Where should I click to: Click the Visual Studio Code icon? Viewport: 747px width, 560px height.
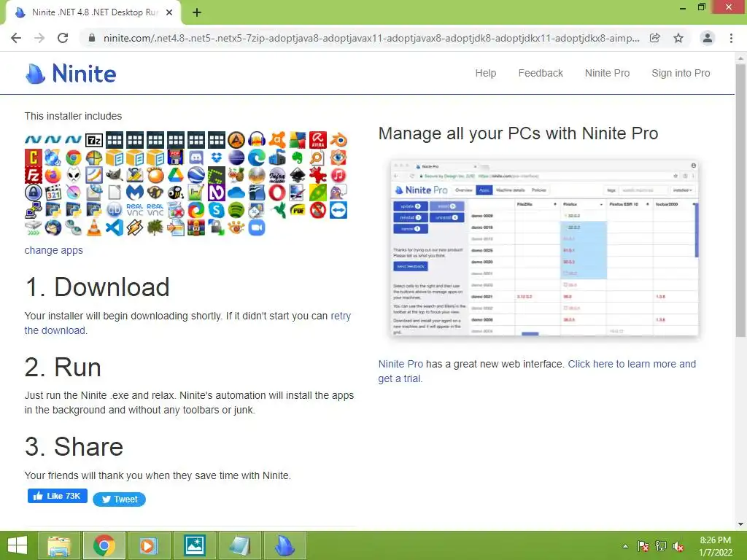(x=115, y=227)
